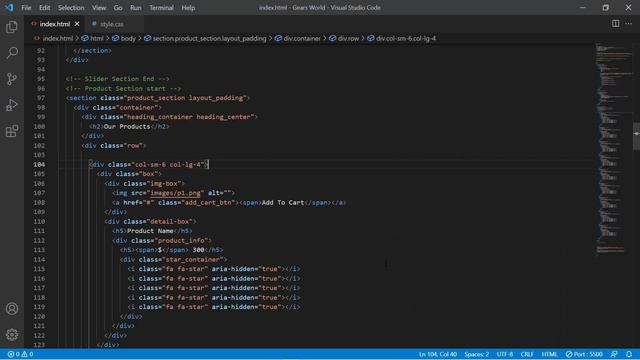
Task: Click 'star_container' class on line 114
Action: [193, 260]
